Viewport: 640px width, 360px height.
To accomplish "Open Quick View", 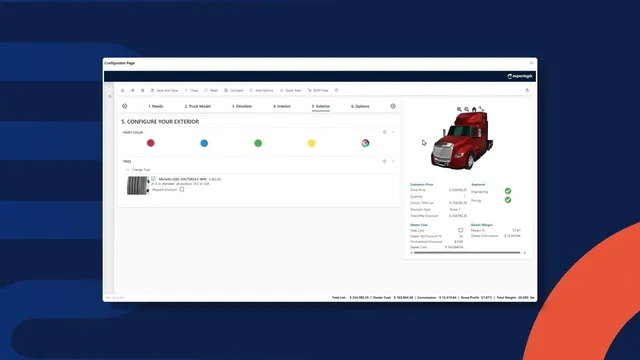I will 291,91.
